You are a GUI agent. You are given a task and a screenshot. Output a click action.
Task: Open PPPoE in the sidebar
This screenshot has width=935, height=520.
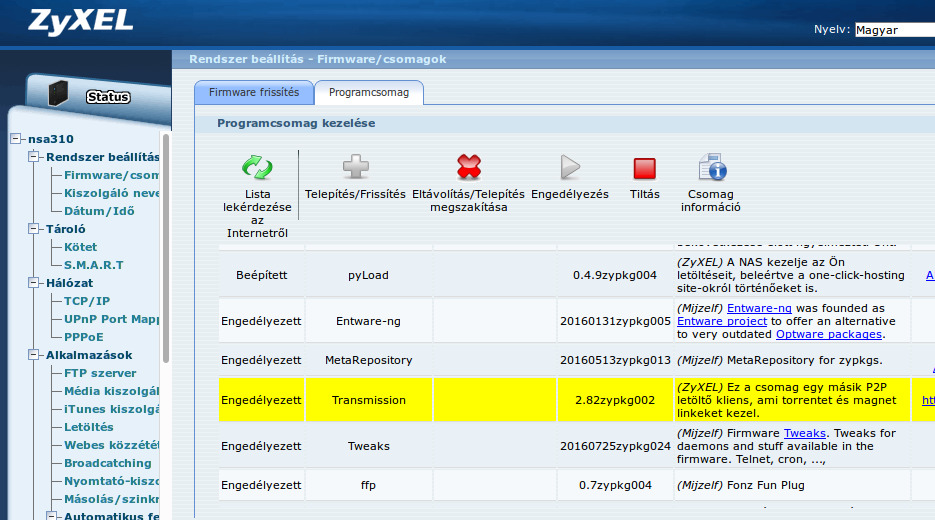tap(83, 337)
